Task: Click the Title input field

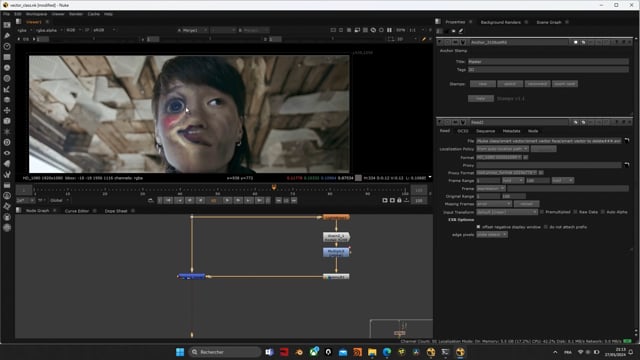Action: tap(548, 62)
